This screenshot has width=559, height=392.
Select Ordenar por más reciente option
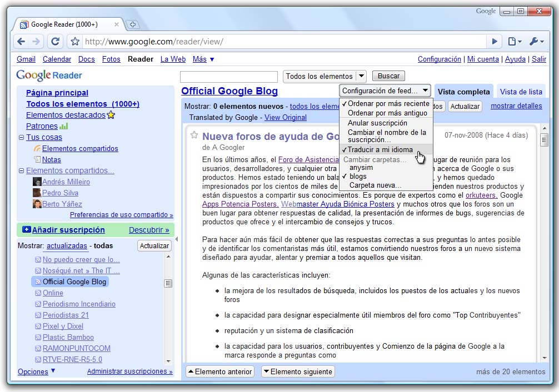386,103
